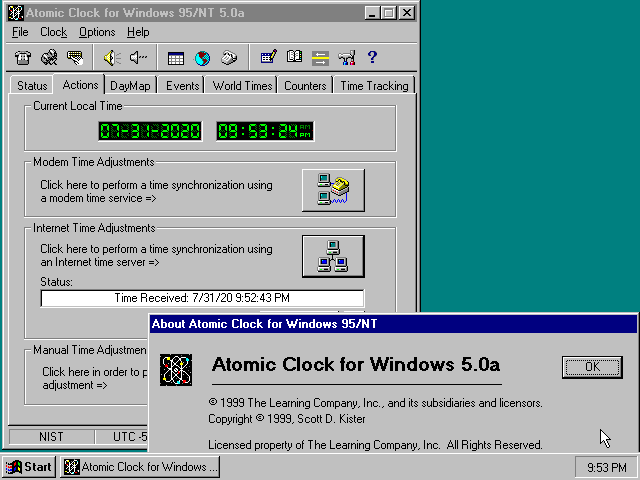The height and width of the screenshot is (480, 640).
Task: Click the globe toolbar icon
Action: (202, 58)
